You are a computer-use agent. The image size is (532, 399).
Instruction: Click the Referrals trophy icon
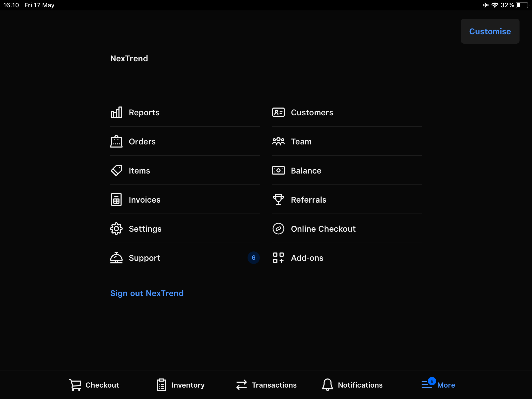(278, 199)
